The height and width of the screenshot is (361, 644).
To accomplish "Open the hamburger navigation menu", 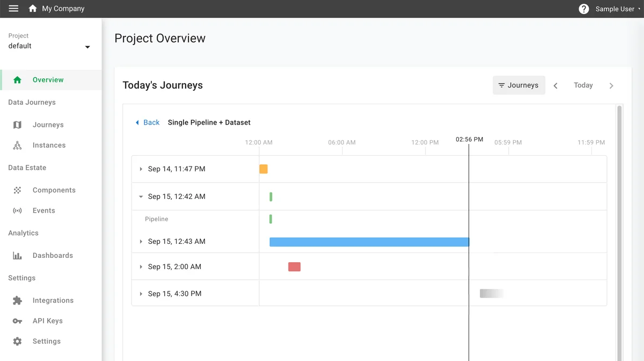I will pyautogui.click(x=13, y=9).
